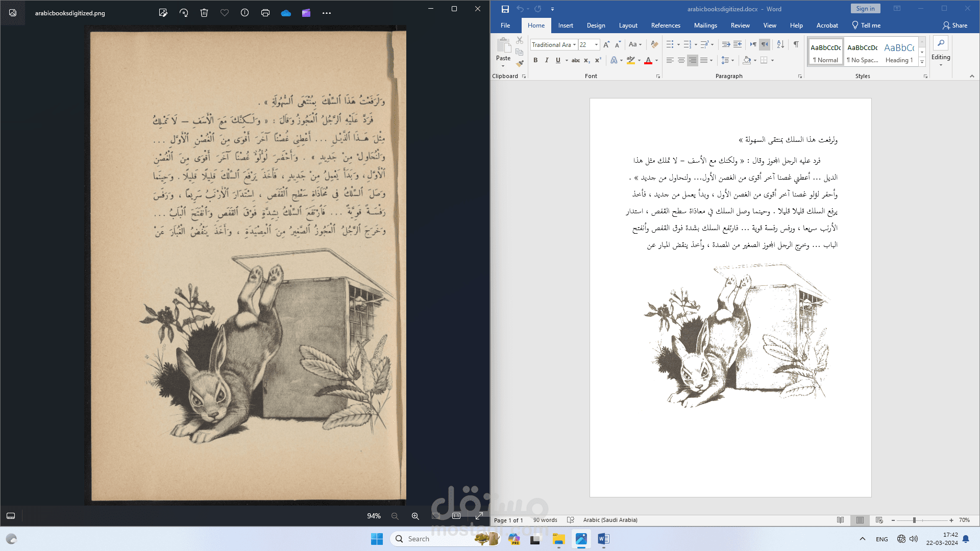Screen dimensions: 980x551
Task: Click Edit image icon in Photos
Action: point(163,13)
